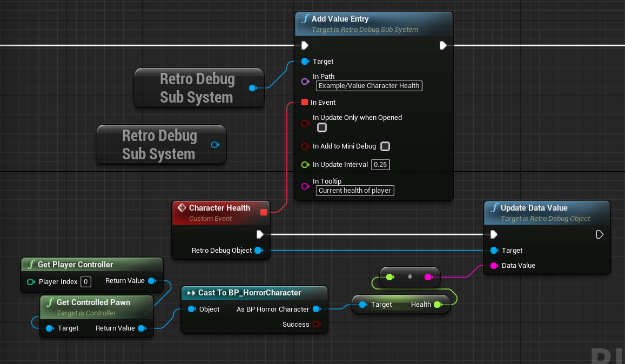The image size is (625, 364).
Task: Click the Retro Debug Object pin on Character Health
Action: pos(259,250)
